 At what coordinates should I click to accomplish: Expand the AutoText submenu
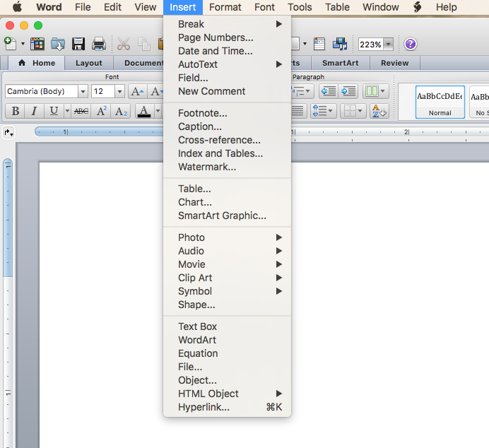pyautogui.click(x=227, y=64)
